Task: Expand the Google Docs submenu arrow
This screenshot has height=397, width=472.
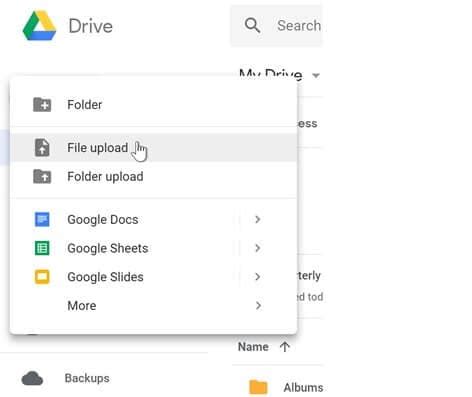Action: (x=257, y=219)
